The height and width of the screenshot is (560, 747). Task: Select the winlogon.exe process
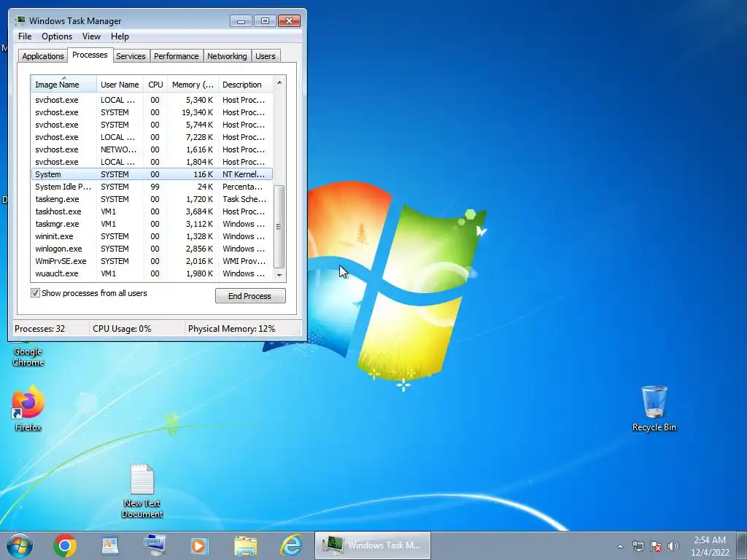[x=152, y=249]
